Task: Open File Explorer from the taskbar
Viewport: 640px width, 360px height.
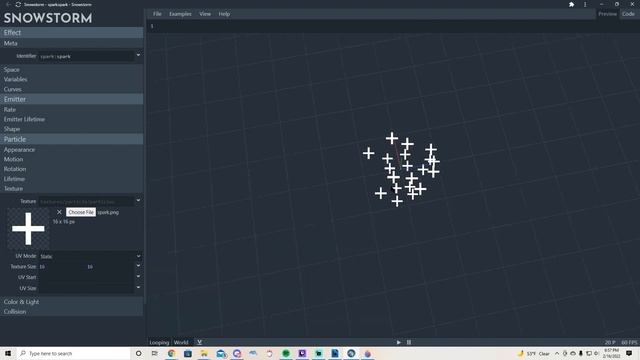Action: coord(204,353)
